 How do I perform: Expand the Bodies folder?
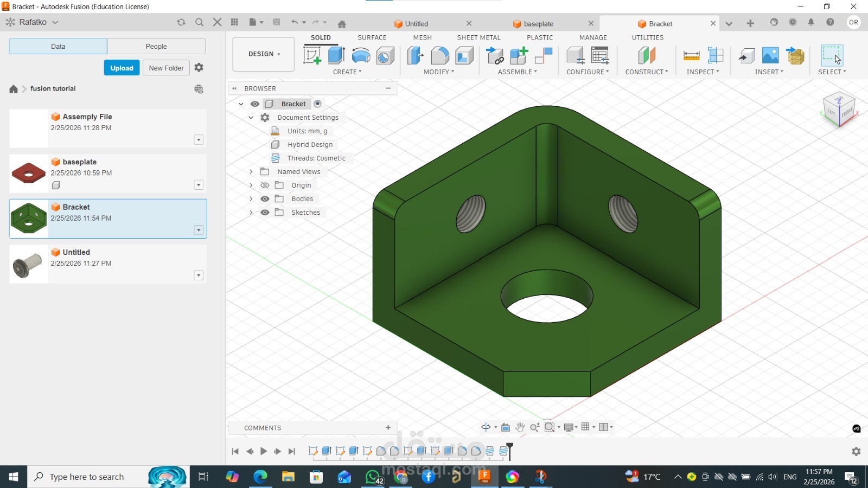(x=251, y=199)
